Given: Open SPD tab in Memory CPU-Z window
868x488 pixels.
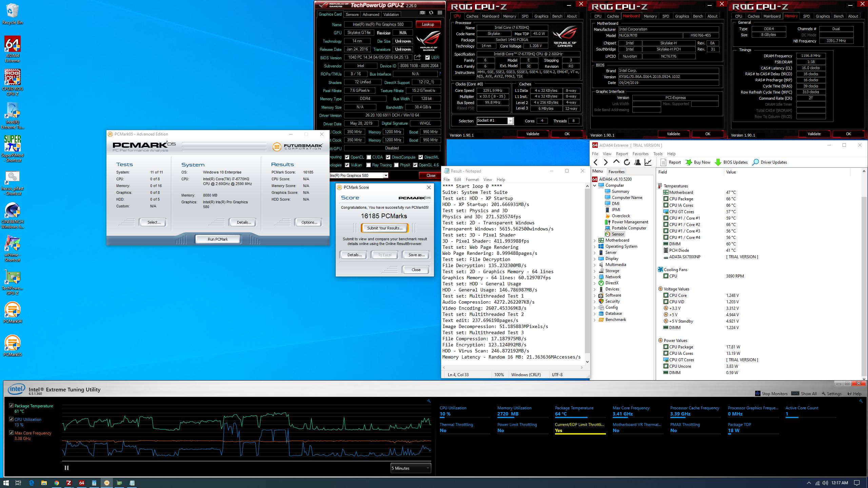Looking at the screenshot, I should pyautogui.click(x=806, y=16).
